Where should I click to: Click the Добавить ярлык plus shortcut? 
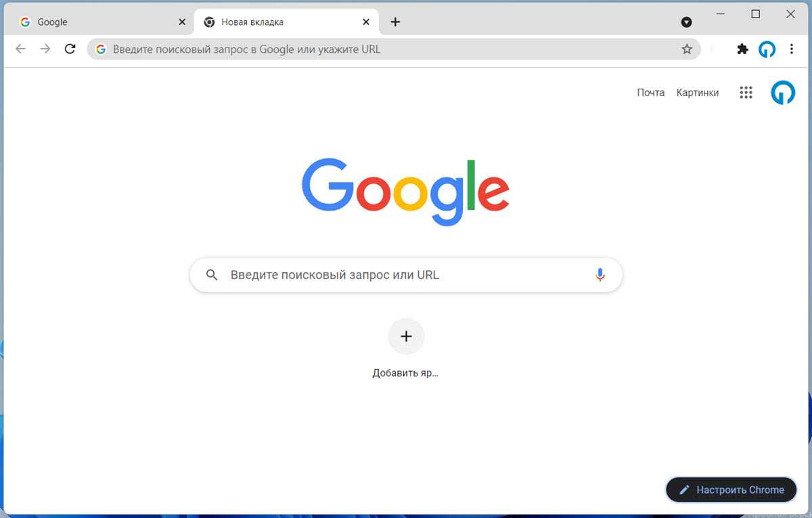[x=406, y=336]
